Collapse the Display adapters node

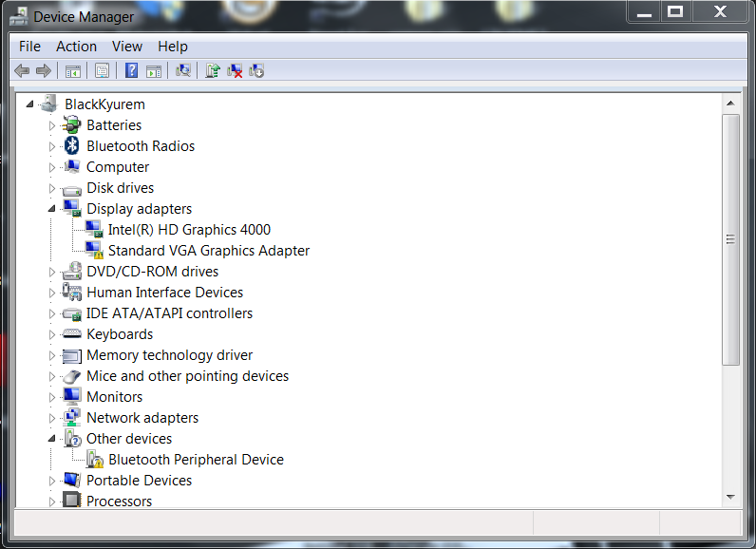click(x=51, y=209)
